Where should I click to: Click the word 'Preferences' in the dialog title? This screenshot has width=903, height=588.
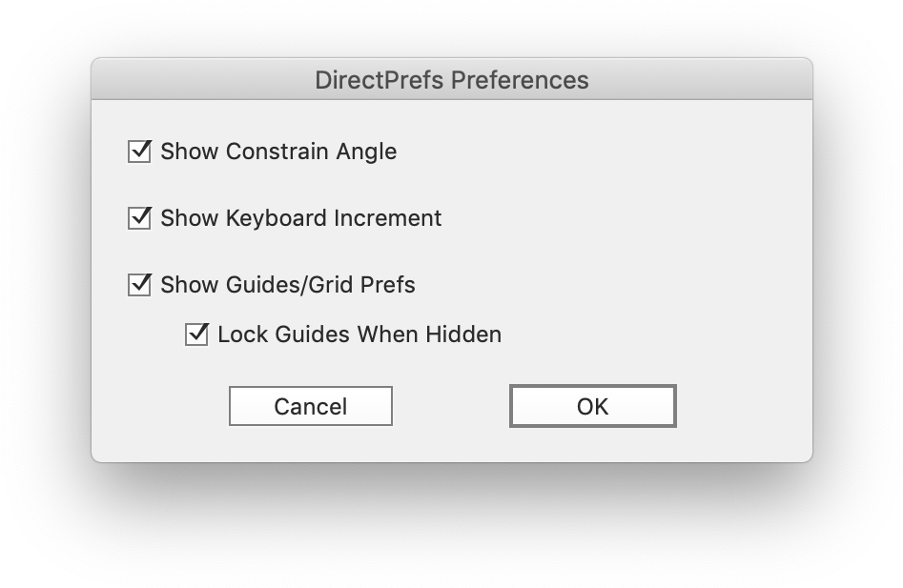520,80
